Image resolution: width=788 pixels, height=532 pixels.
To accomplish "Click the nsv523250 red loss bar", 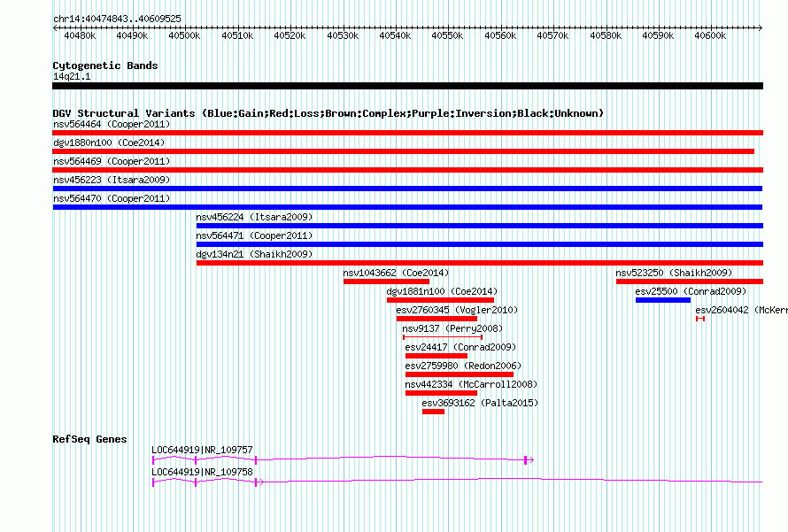I will coord(690,281).
